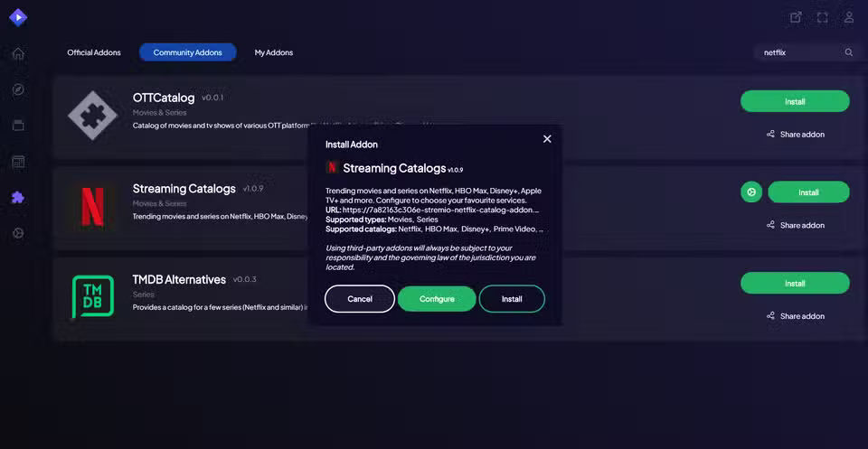Click the v0.0.3 version label of TMDB Alternatives
This screenshot has height=449, width=868.
click(245, 279)
